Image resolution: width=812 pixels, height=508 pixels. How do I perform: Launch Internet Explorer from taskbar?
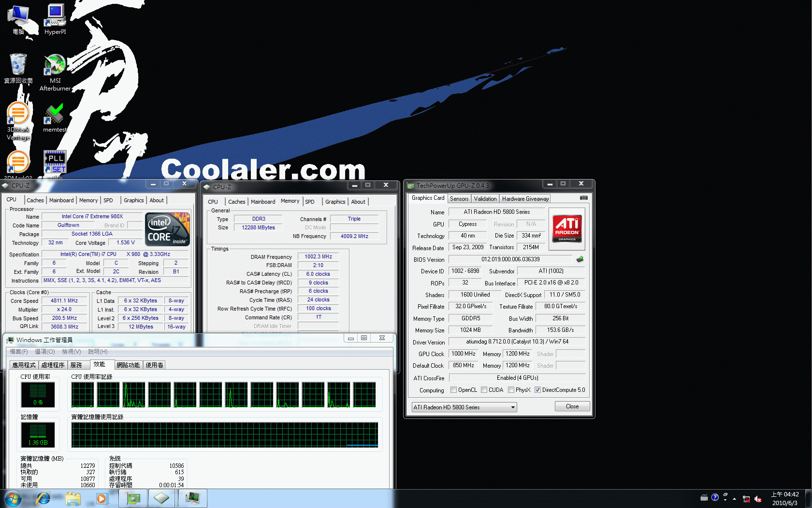[43, 498]
